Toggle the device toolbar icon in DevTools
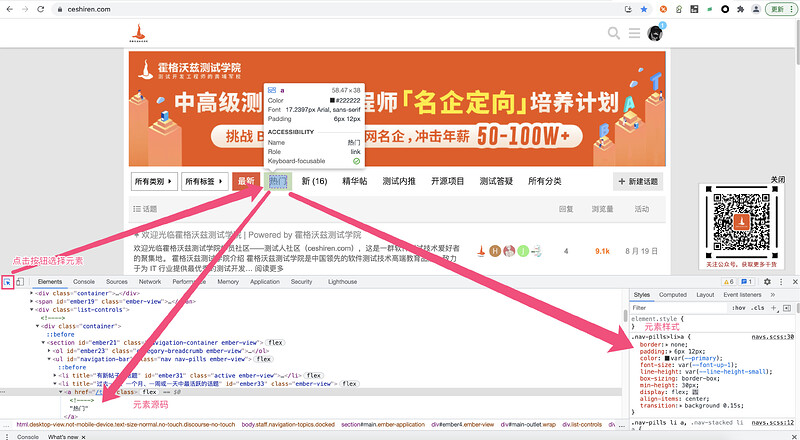Viewport: 800px width, 440px height. point(21,283)
